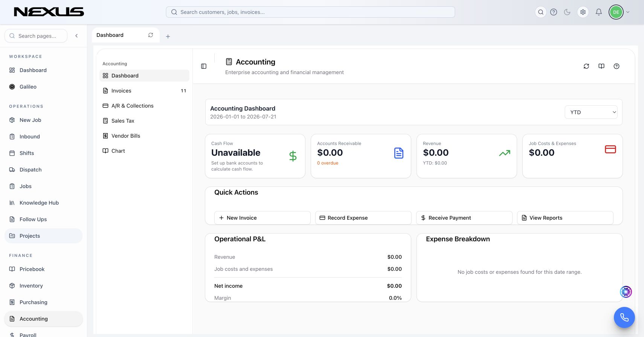This screenshot has width=644, height=337.
Task: Click the Record Expense button
Action: coord(363,218)
